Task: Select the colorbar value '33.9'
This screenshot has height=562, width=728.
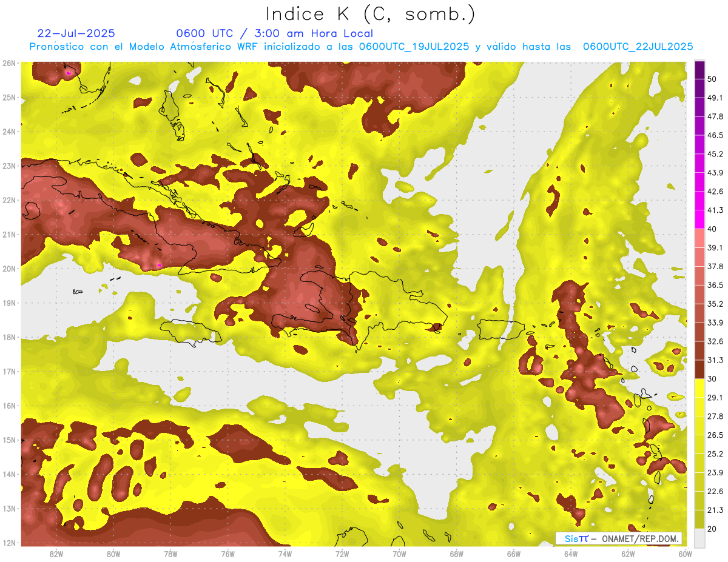Action: click(x=715, y=323)
